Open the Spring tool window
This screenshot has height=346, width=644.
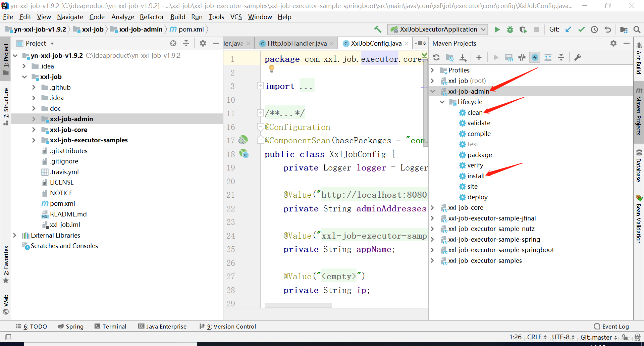click(71, 326)
